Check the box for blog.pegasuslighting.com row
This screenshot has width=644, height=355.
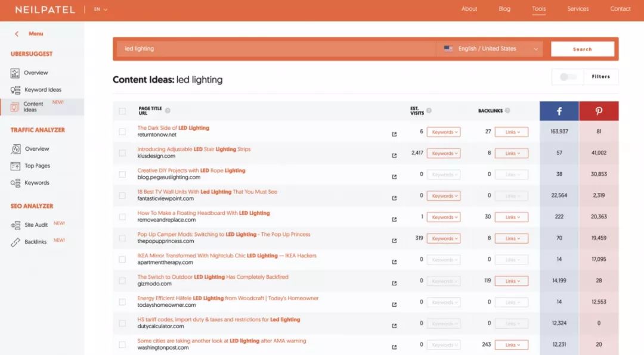[122, 175]
